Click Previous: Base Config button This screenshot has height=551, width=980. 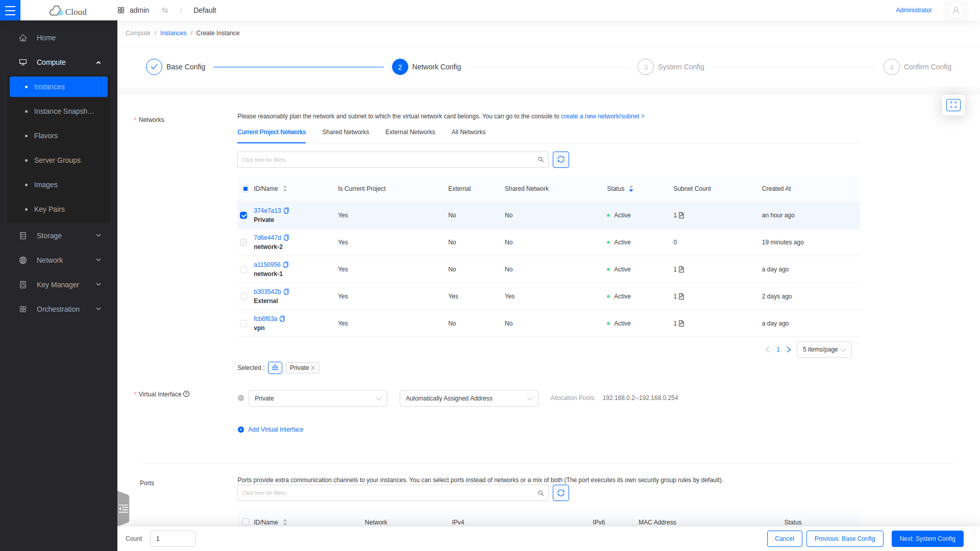pyautogui.click(x=845, y=539)
